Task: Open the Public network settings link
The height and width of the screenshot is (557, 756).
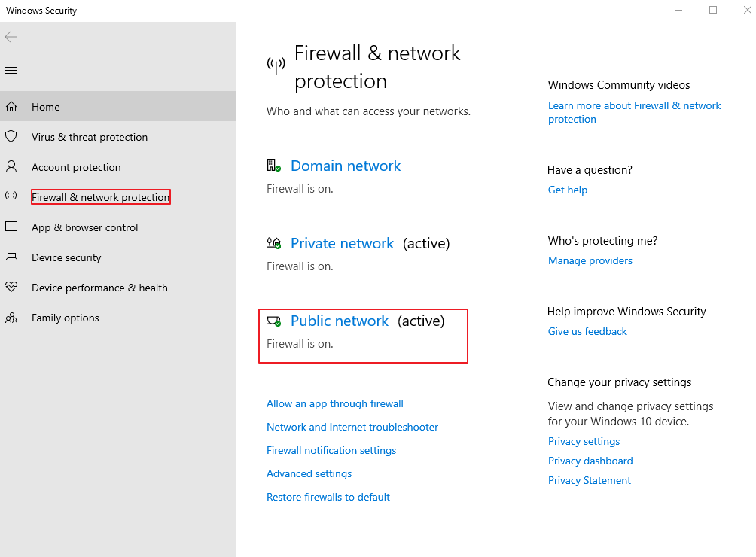Action: [340, 321]
